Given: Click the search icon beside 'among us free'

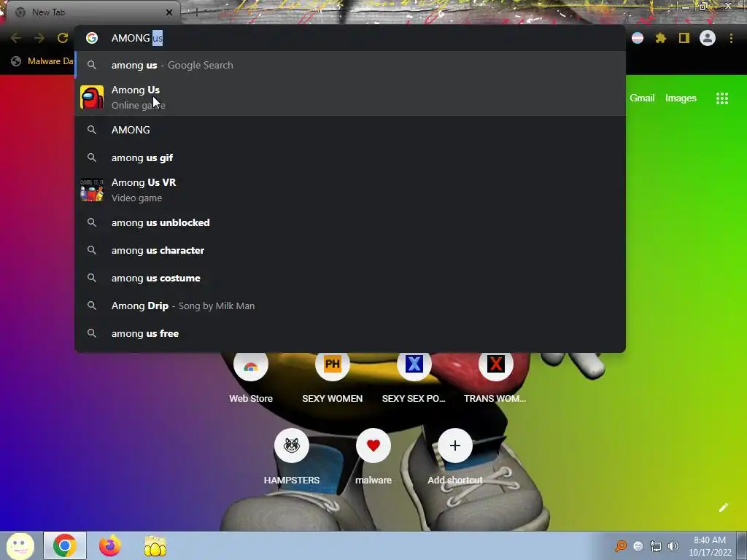Looking at the screenshot, I should tap(92, 333).
